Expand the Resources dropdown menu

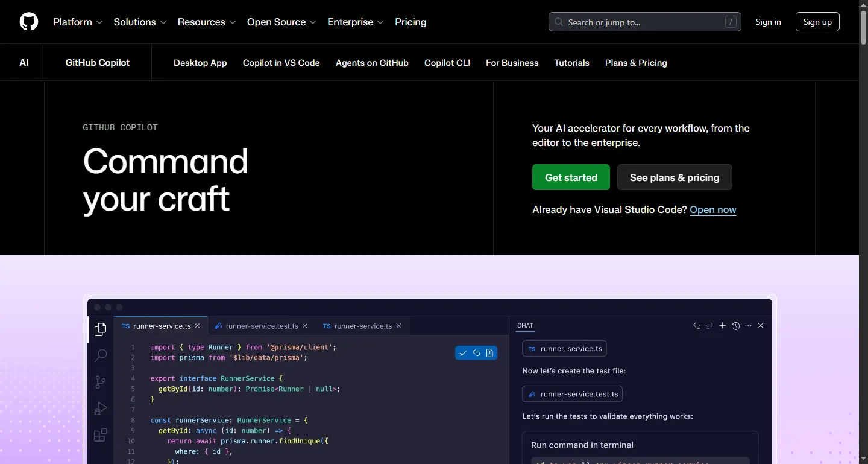pos(207,22)
